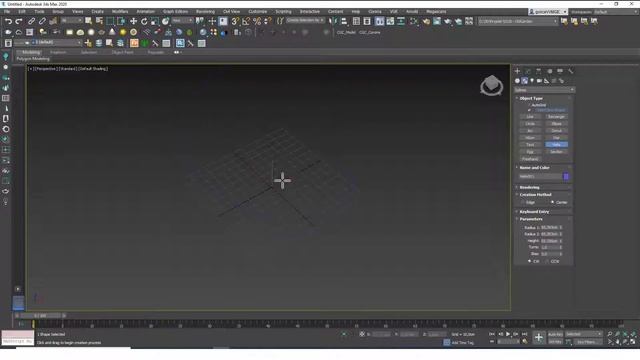Open the File menu
Image resolution: width=640 pixels, height=360 pixels.
[7, 11]
